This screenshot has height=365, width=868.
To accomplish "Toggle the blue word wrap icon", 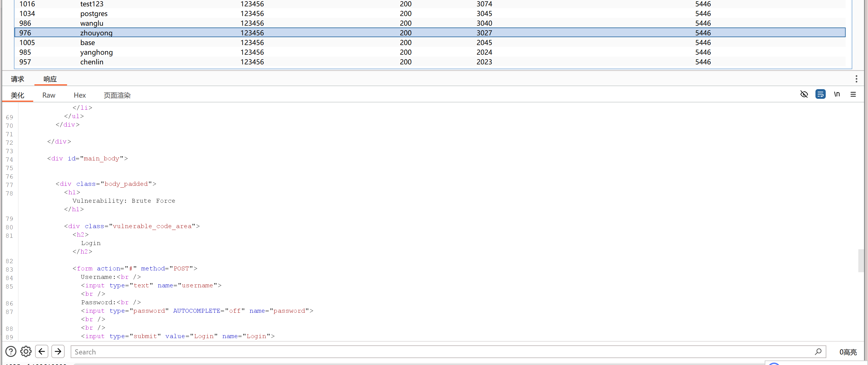I will (820, 94).
